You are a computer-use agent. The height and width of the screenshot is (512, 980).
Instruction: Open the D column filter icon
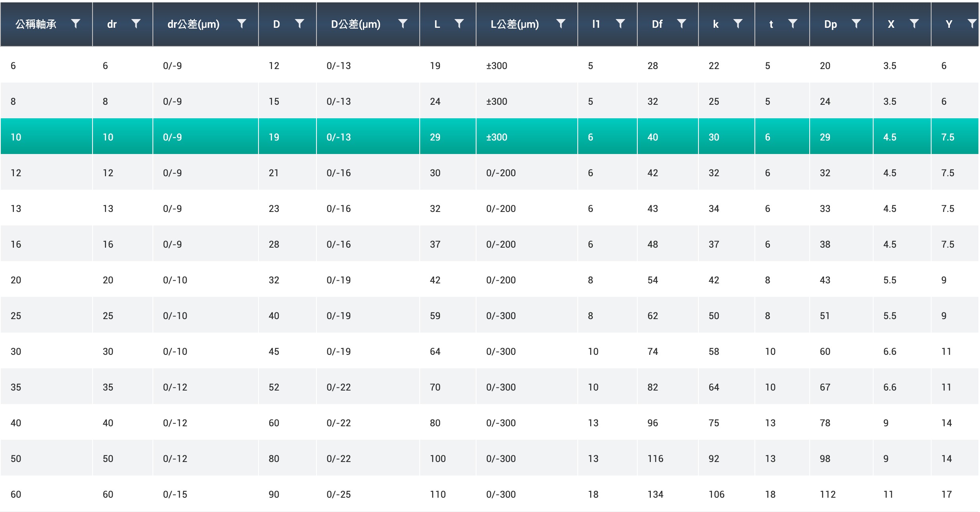(x=300, y=24)
